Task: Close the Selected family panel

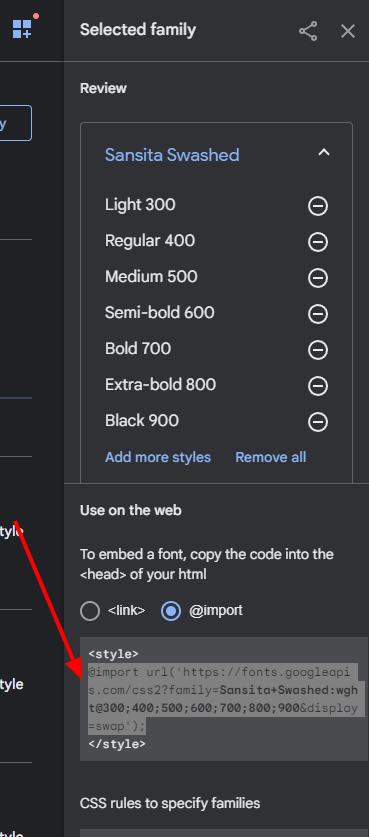Action: pyautogui.click(x=348, y=31)
